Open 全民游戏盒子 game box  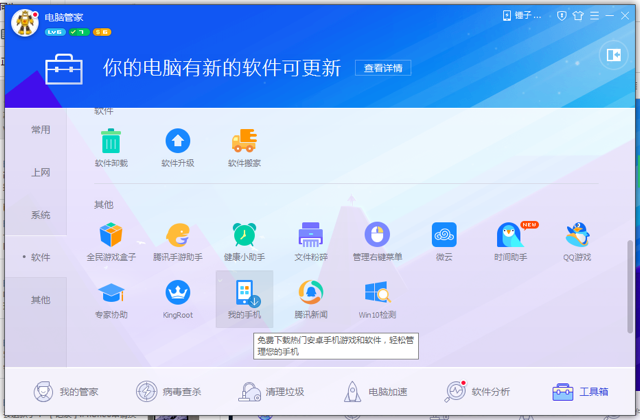pos(111,242)
